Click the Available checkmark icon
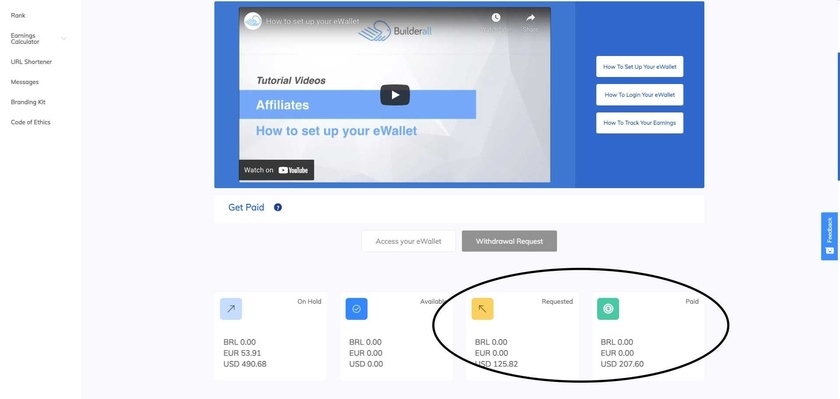This screenshot has width=840, height=399. tap(356, 309)
